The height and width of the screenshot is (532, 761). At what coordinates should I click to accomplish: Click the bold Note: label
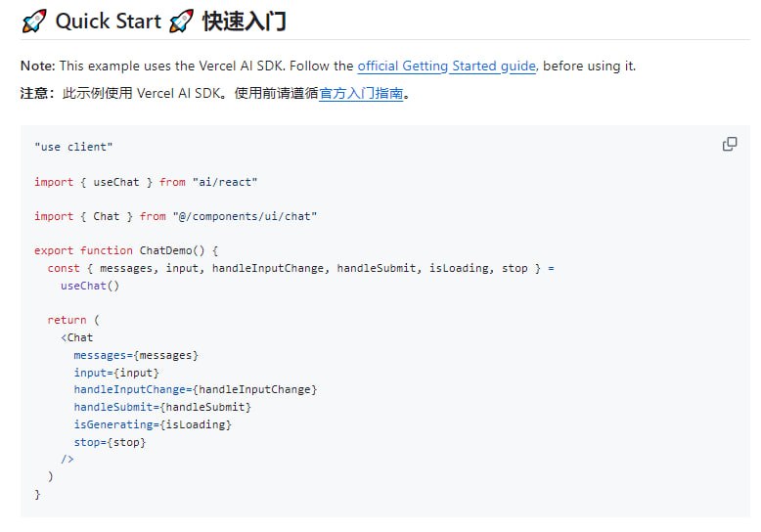(37, 66)
